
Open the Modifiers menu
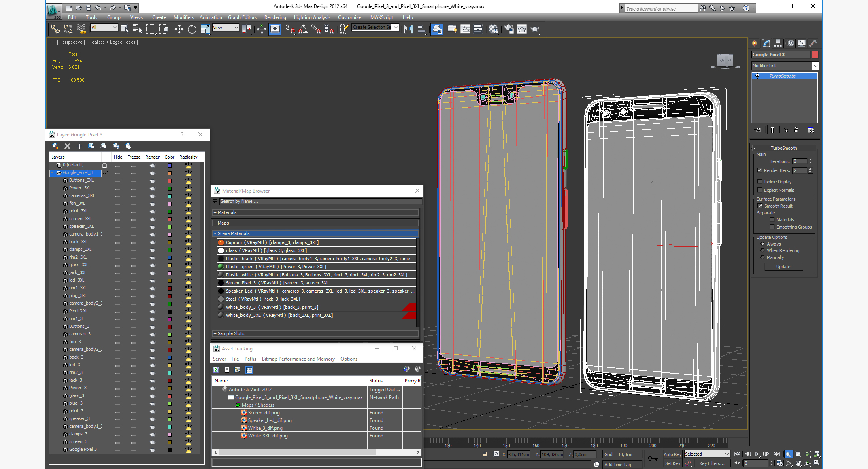(183, 17)
